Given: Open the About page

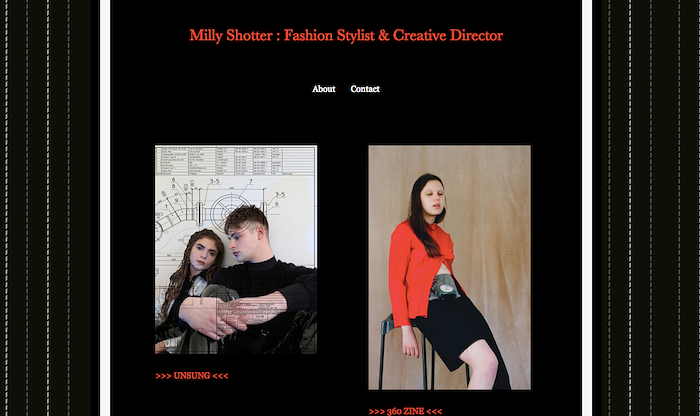Looking at the screenshot, I should pos(324,89).
